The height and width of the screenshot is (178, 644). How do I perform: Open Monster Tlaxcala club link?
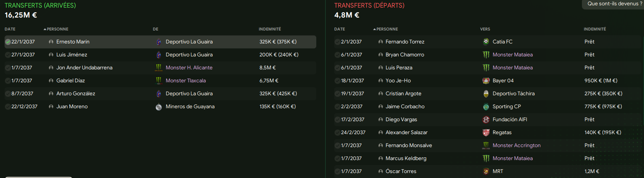[186, 81]
